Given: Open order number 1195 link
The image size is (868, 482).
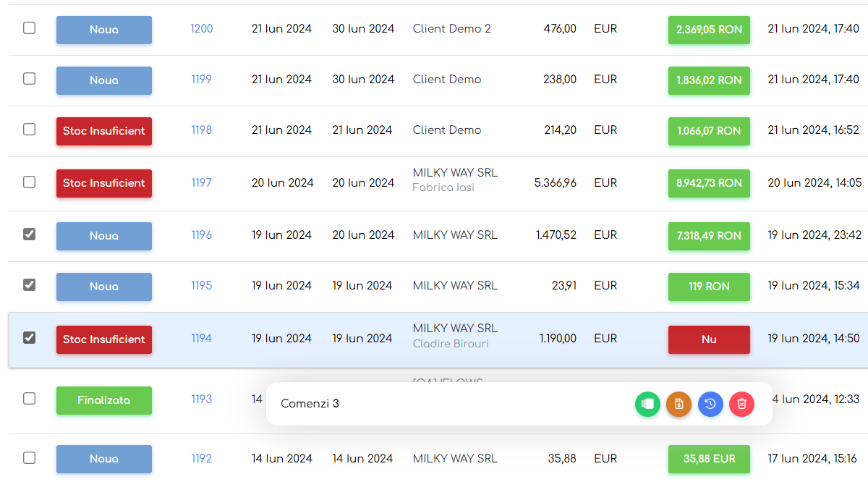Looking at the screenshot, I should point(201,286).
